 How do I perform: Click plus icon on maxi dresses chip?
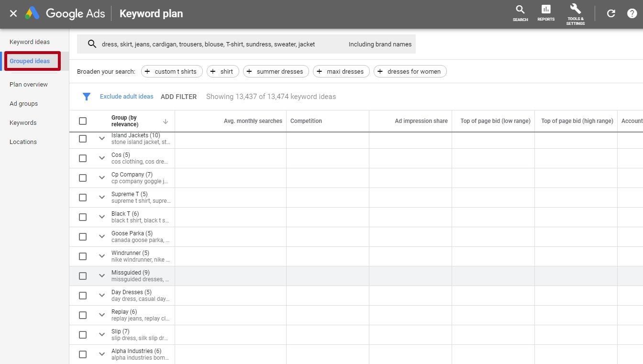click(319, 71)
